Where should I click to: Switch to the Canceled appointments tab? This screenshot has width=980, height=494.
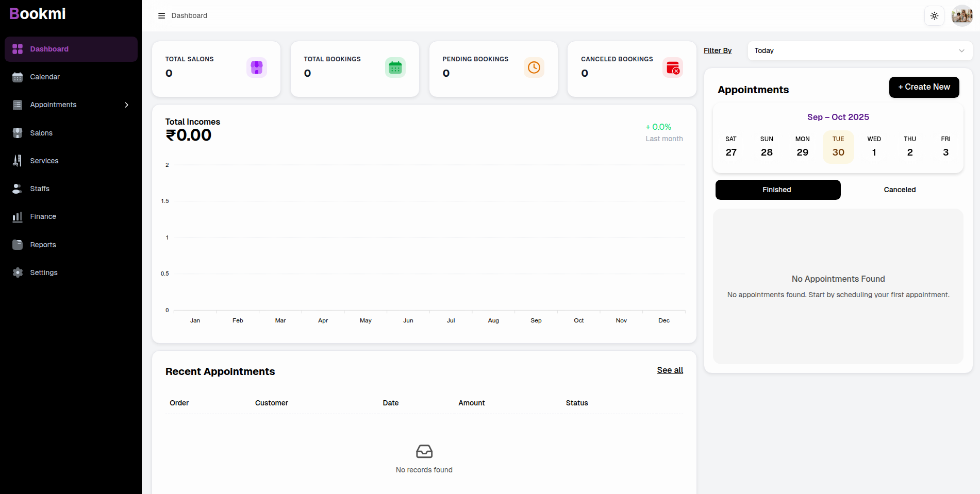(900, 190)
